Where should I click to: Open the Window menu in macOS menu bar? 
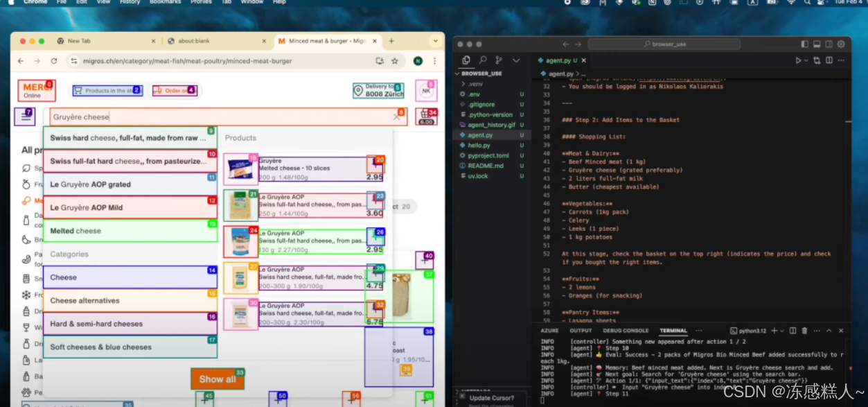pos(251,2)
